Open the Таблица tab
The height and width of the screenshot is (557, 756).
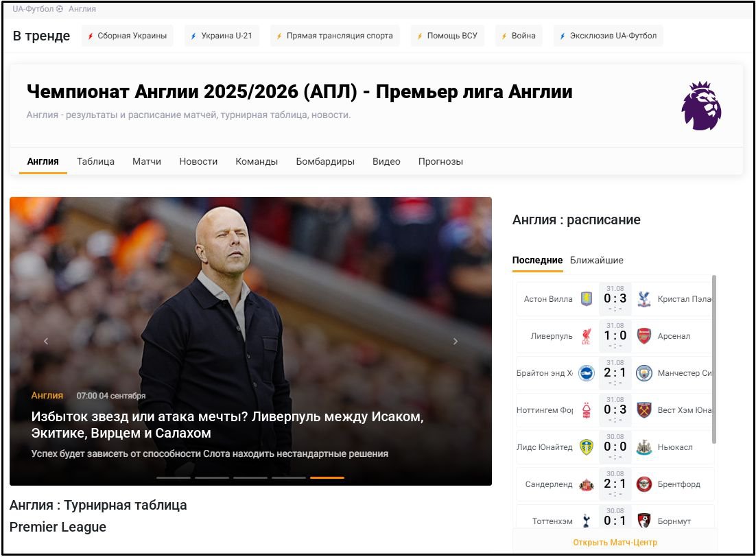pos(95,162)
